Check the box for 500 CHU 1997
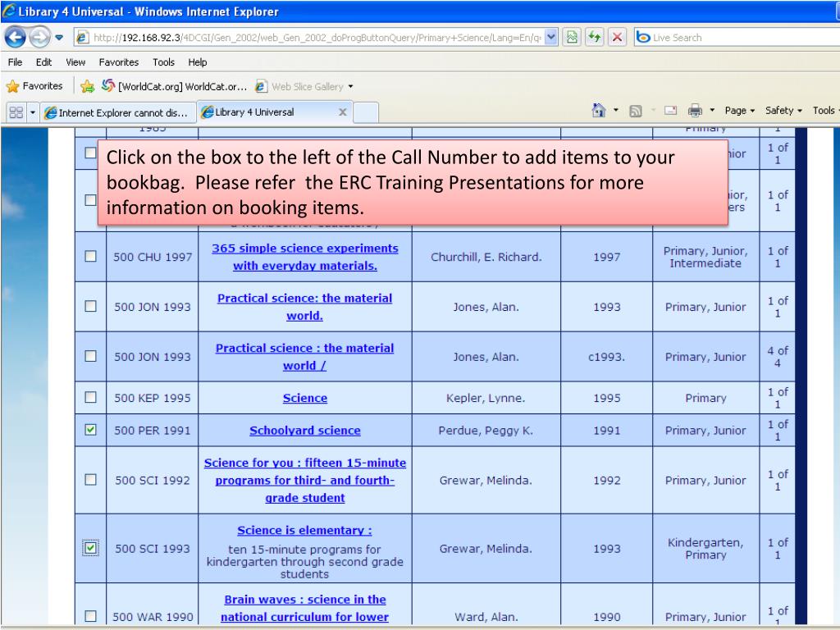 click(90, 256)
